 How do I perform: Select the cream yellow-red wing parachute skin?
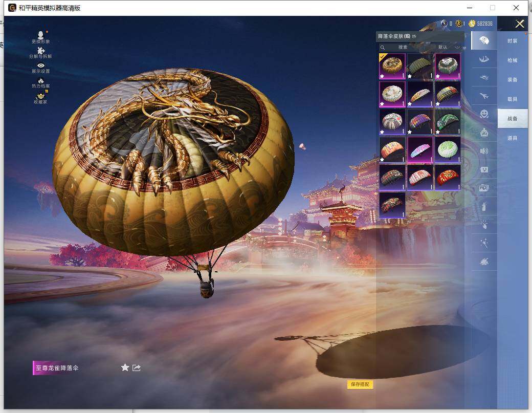click(420, 94)
